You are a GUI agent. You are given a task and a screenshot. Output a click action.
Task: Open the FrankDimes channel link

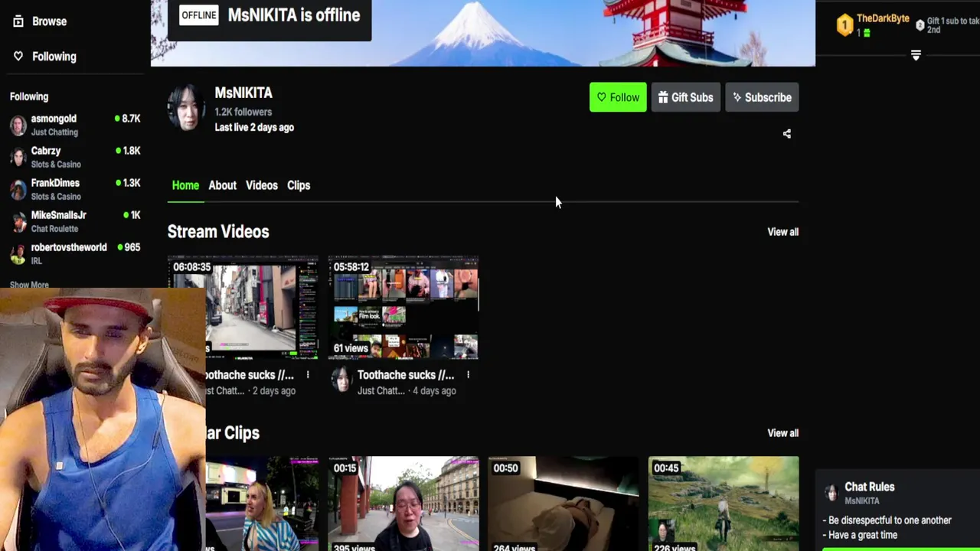(55, 183)
